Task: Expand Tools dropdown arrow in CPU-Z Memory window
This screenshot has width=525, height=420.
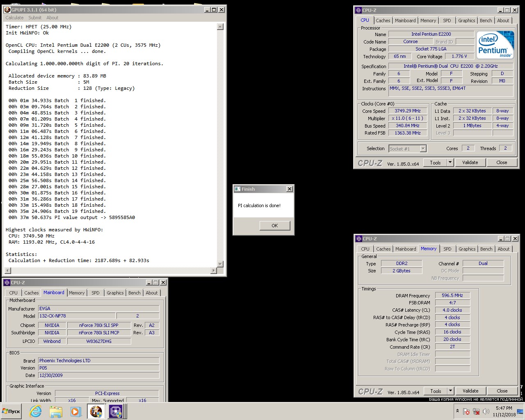Action: click(x=450, y=391)
